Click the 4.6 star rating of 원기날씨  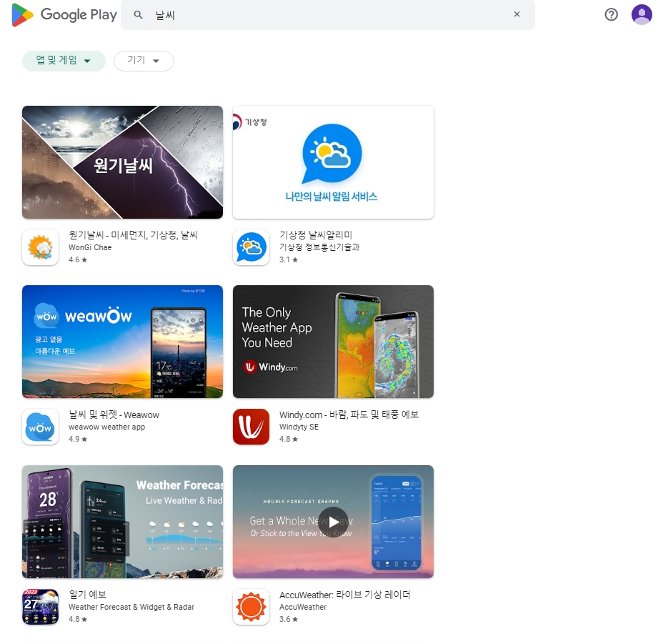coord(78,259)
